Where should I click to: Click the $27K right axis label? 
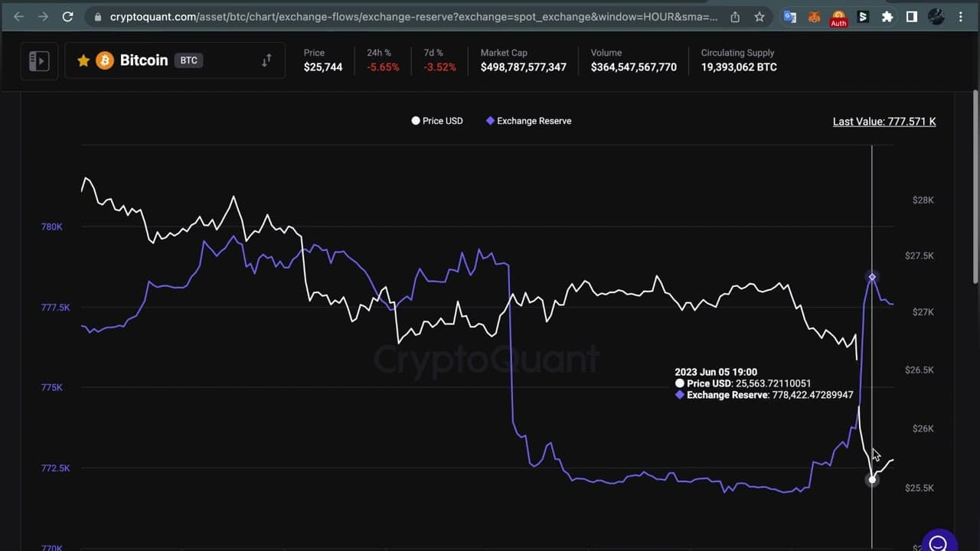(x=923, y=312)
